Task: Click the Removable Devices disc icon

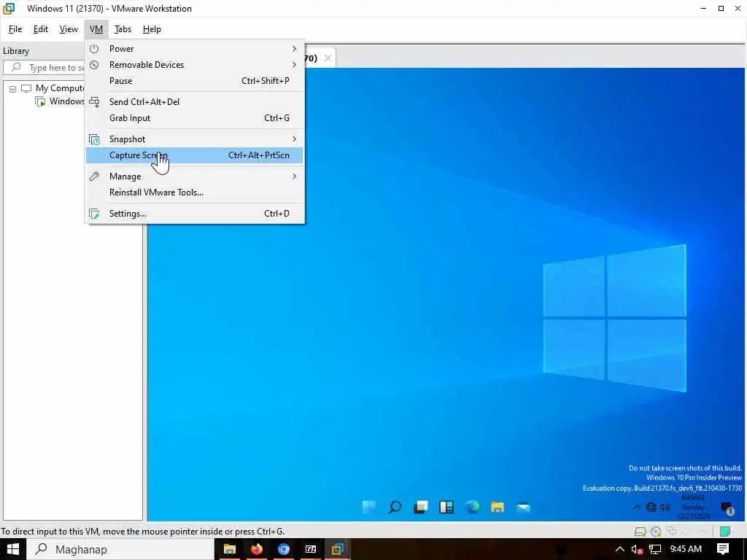Action: point(94,65)
